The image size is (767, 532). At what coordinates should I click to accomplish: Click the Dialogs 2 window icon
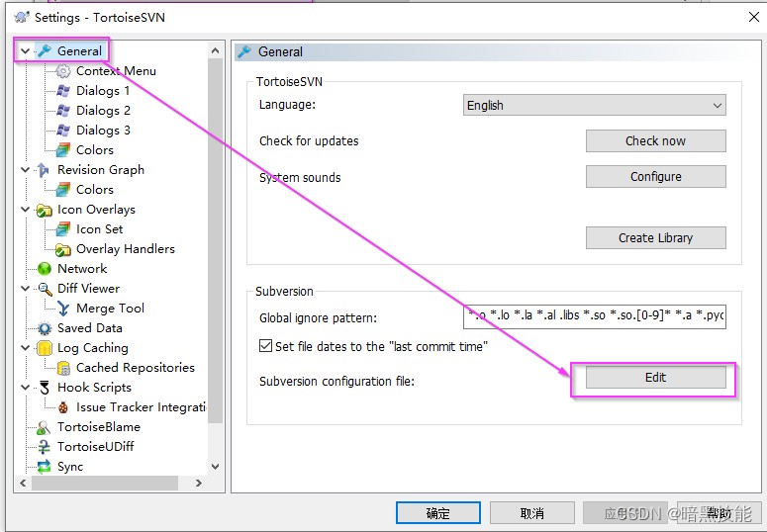[x=63, y=111]
